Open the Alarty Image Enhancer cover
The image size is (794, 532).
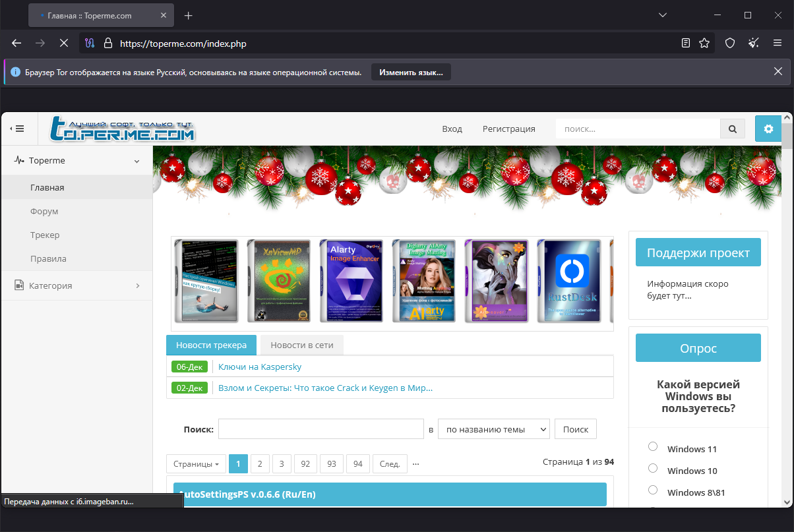tap(351, 281)
